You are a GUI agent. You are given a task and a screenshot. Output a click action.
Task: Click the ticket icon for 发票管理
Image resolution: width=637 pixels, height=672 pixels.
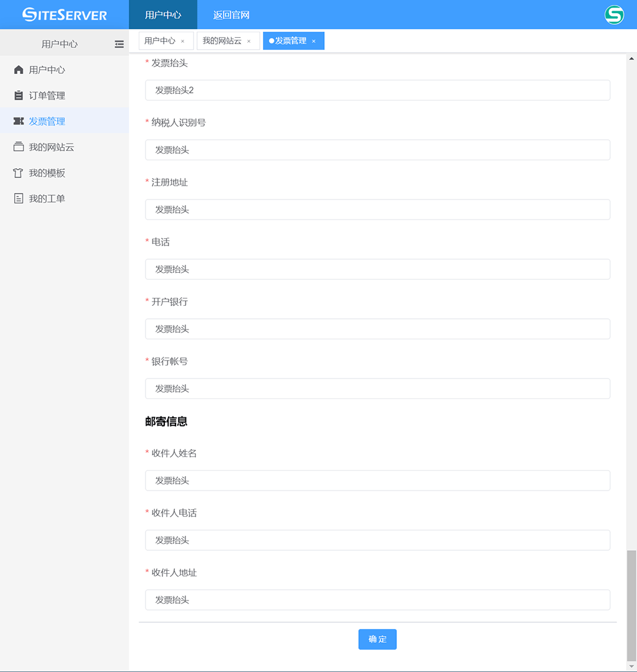pos(19,121)
